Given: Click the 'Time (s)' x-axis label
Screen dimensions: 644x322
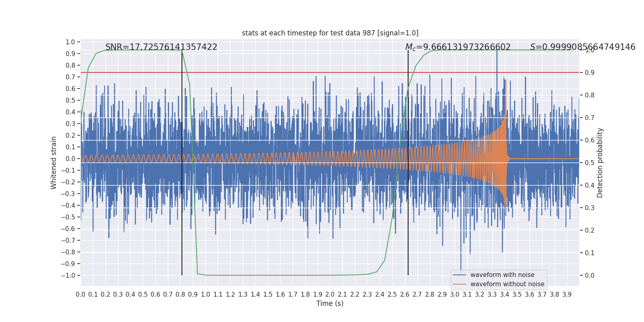Looking at the screenshot, I should click(x=330, y=303).
